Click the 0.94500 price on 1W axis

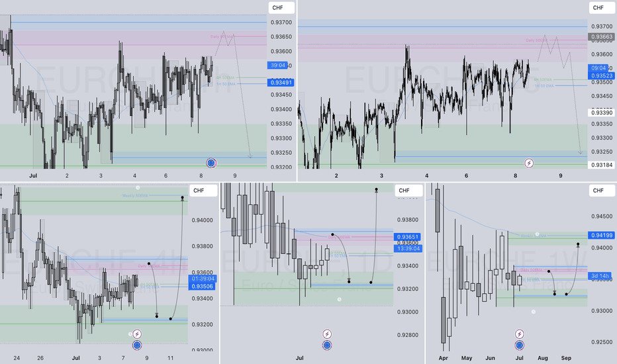[x=602, y=216]
